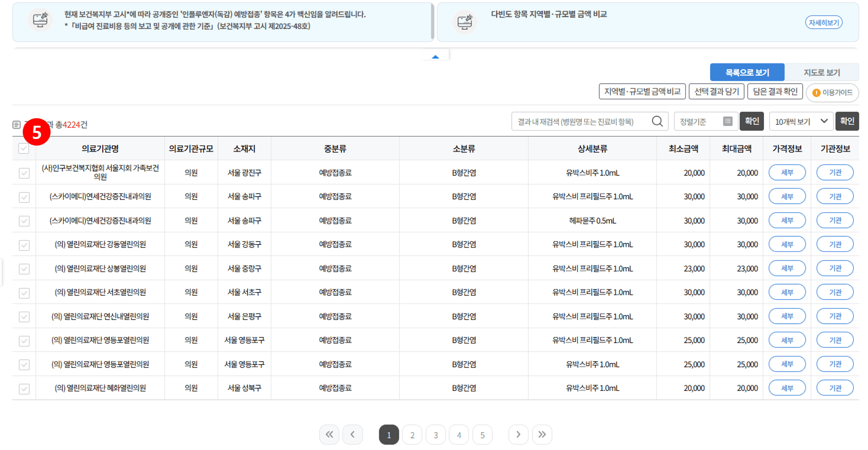This screenshot has height=450, width=868.
Task: Click 자세히보기 in the comparison banner
Action: [x=824, y=22]
